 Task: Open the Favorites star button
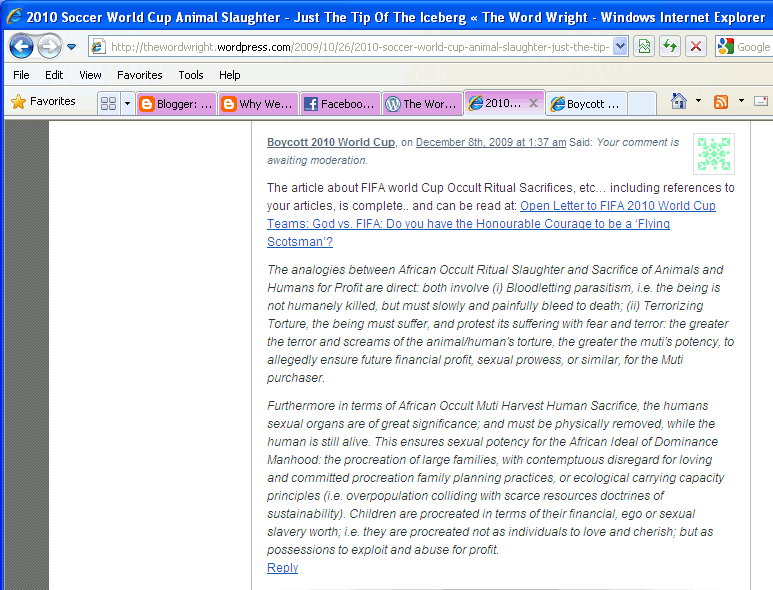(43, 102)
